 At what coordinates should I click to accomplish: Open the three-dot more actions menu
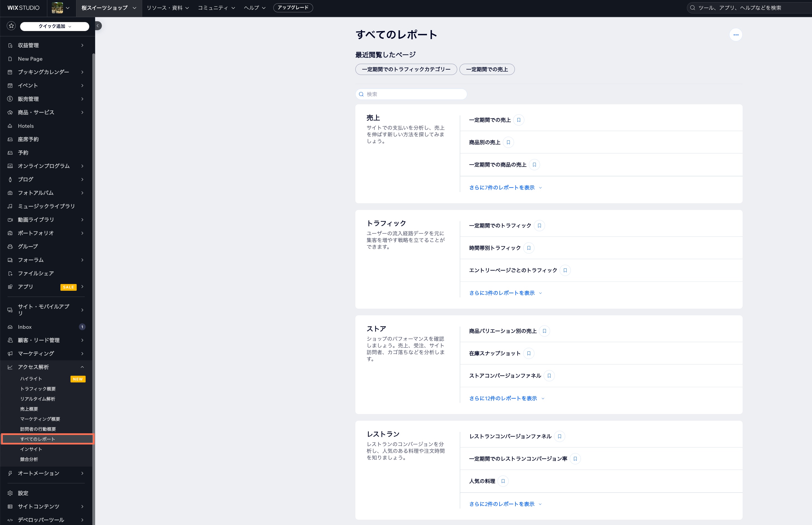point(736,35)
